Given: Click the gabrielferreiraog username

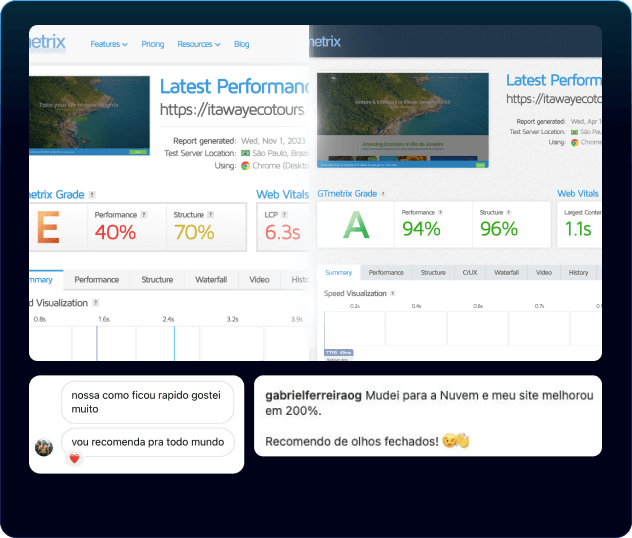Looking at the screenshot, I should point(313,395).
